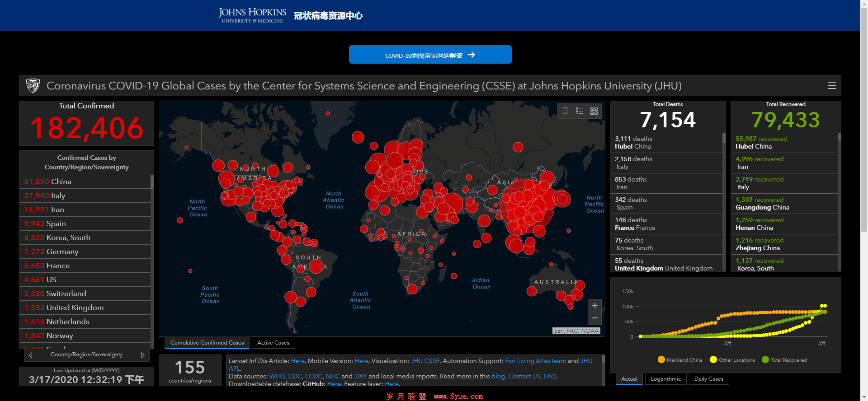
Task: Open the FAQ link in info panel
Action: pos(550,376)
